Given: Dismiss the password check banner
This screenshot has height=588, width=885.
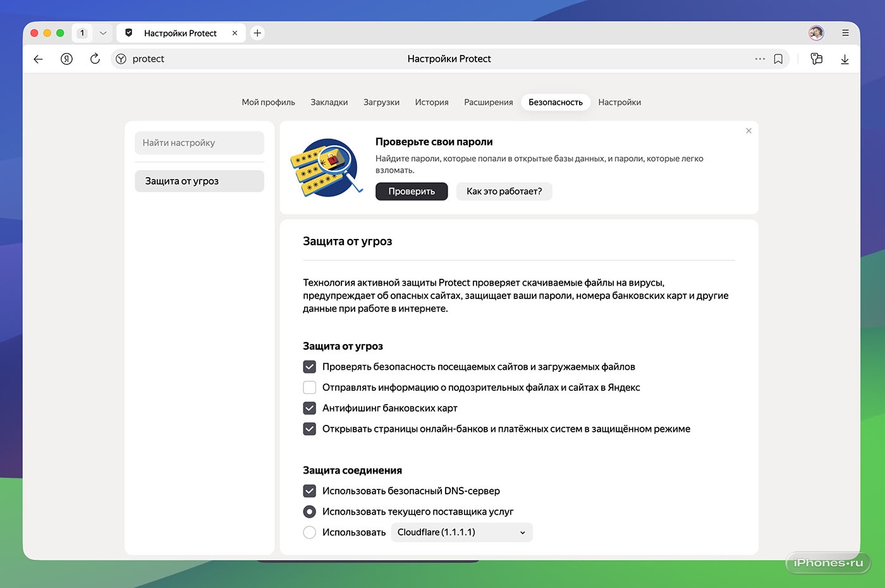Looking at the screenshot, I should (x=748, y=131).
